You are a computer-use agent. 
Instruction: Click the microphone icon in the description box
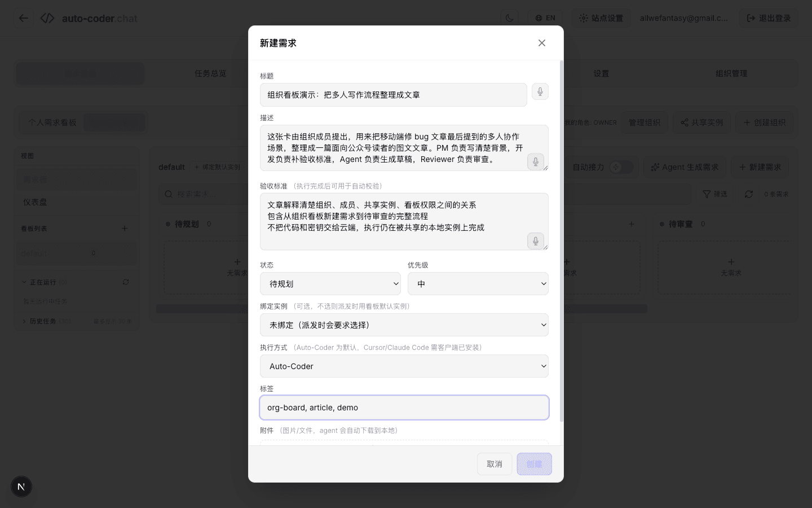[535, 162]
